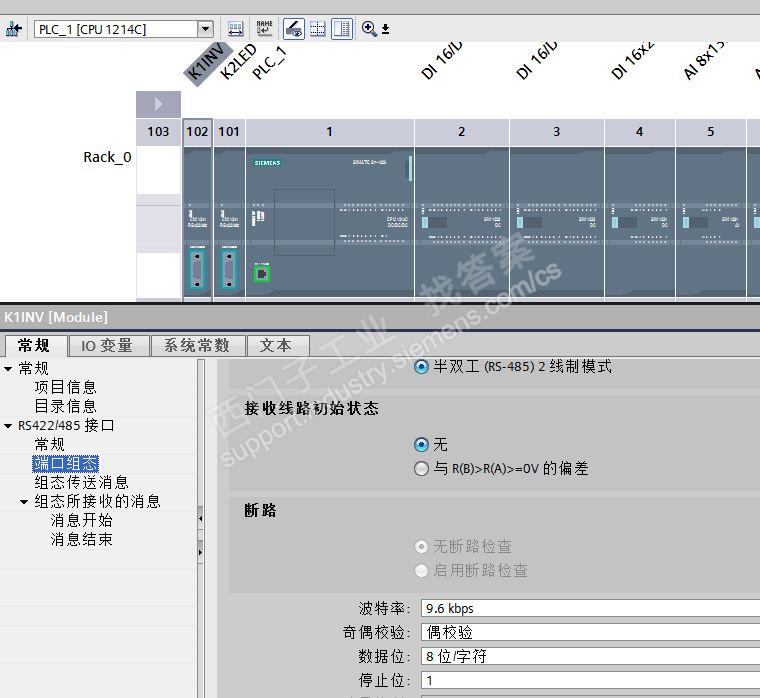Click the RS485 connector on slot 102 module

coord(197,270)
